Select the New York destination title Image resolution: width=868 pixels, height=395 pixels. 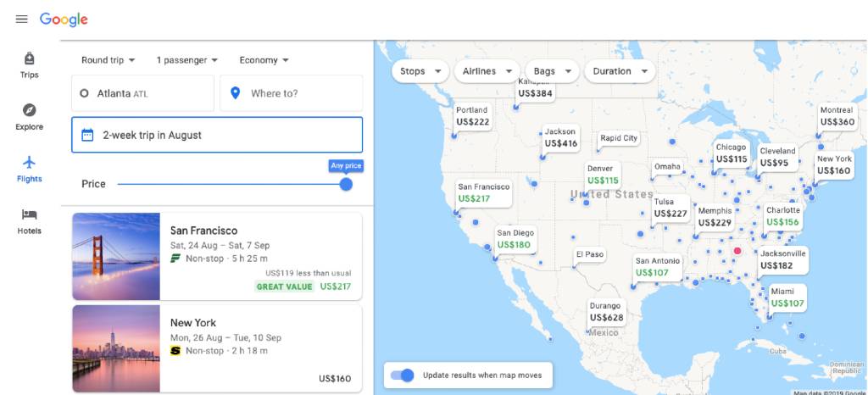point(193,323)
